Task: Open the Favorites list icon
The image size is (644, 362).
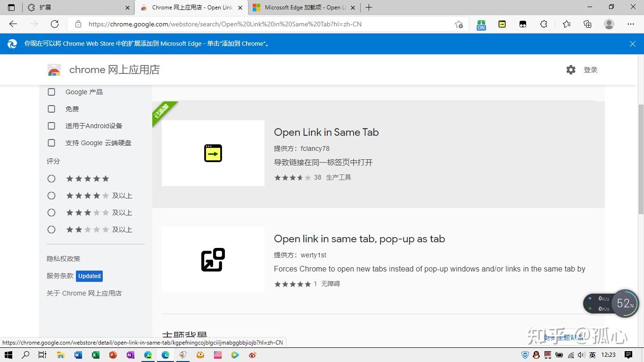Action: (x=567, y=24)
